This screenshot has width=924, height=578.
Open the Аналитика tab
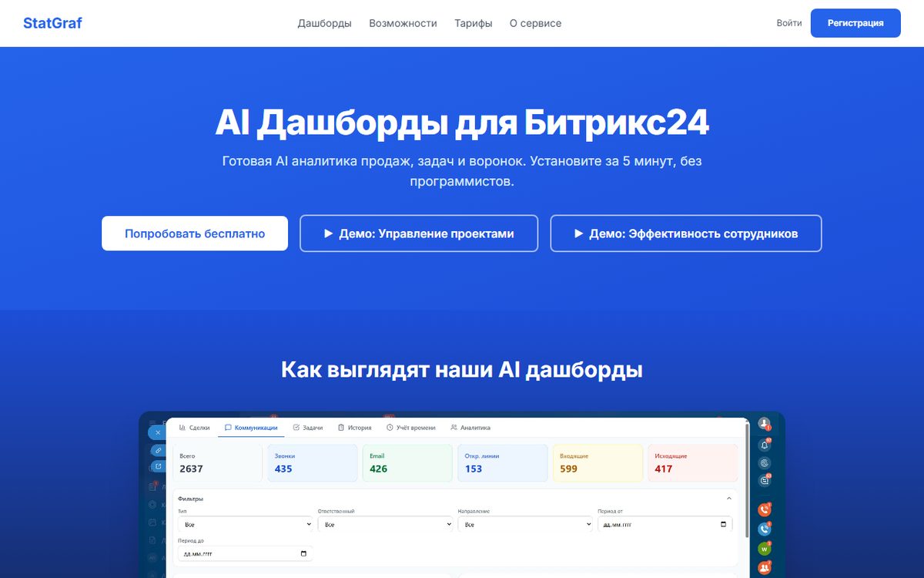pyautogui.click(x=470, y=428)
